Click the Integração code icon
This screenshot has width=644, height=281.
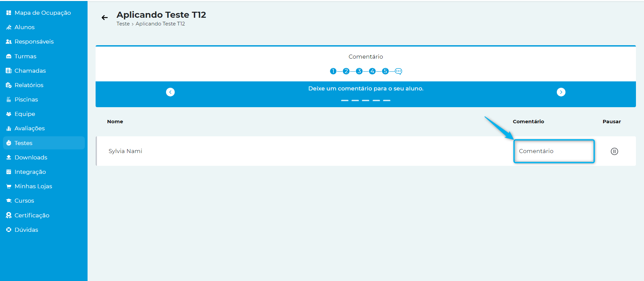point(9,172)
